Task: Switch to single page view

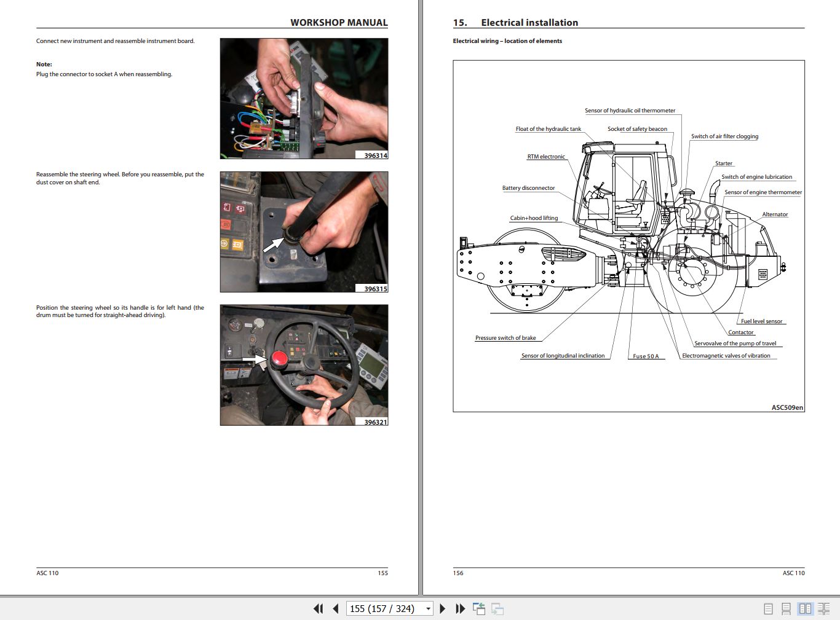Action: pos(768,608)
